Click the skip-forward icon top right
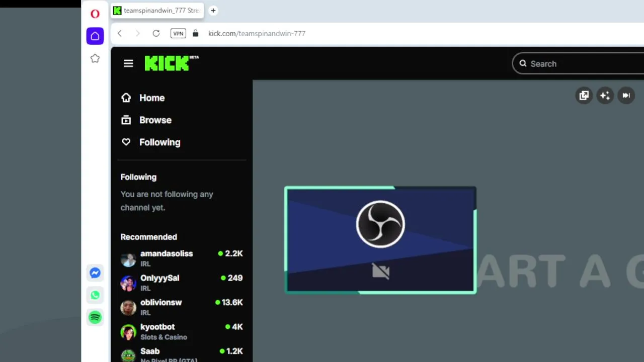Image resolution: width=644 pixels, height=362 pixels. coord(626,96)
